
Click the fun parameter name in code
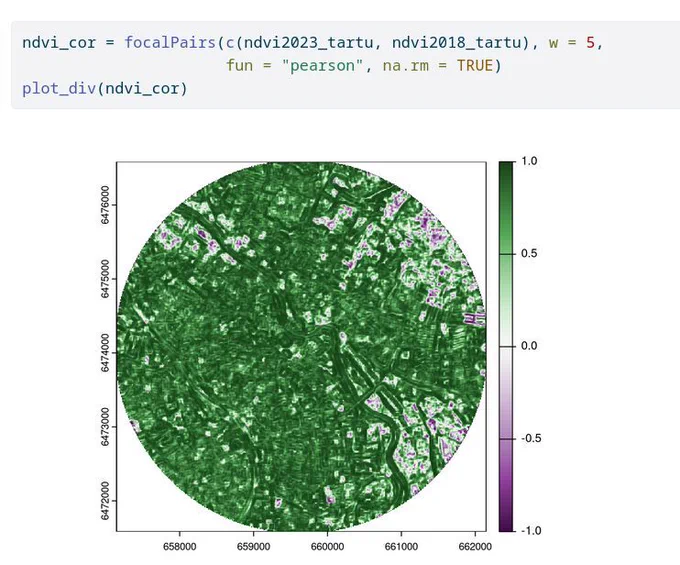pos(239,66)
